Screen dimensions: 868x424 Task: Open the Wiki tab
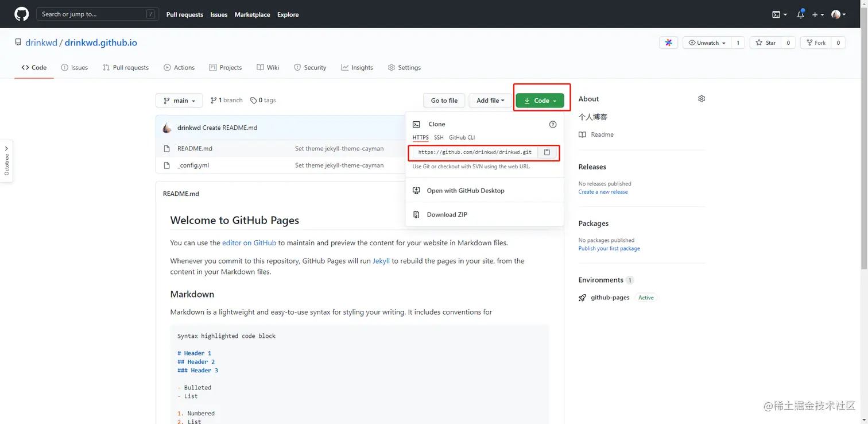click(x=268, y=67)
